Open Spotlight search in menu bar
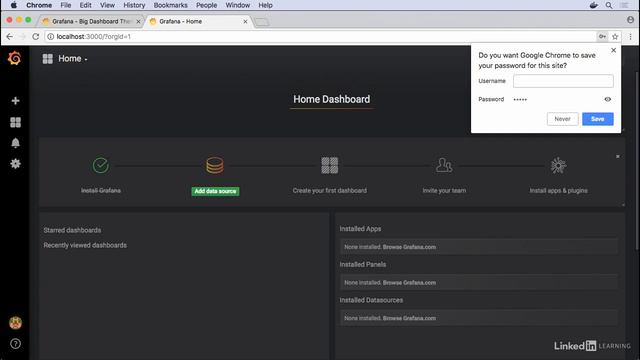This screenshot has width=640, height=360. pyautogui.click(x=609, y=5)
